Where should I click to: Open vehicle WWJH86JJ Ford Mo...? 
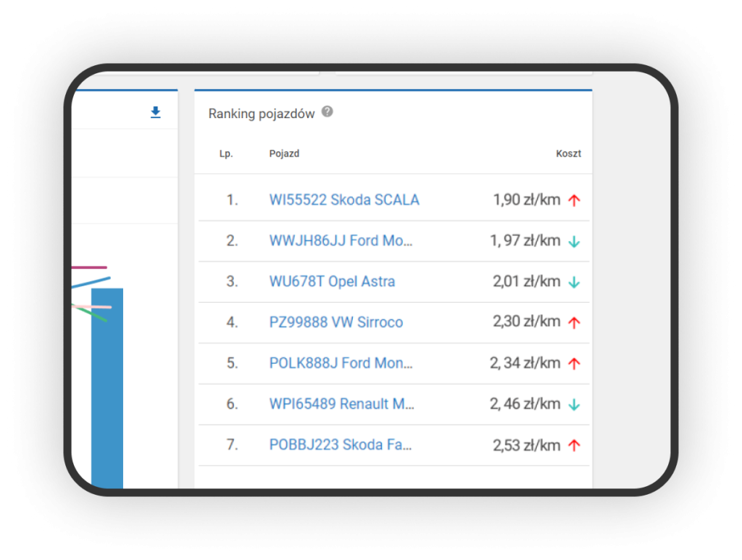pos(341,241)
